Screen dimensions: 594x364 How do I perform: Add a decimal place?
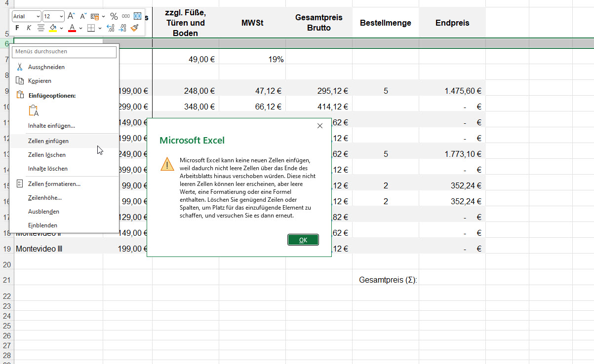point(110,28)
